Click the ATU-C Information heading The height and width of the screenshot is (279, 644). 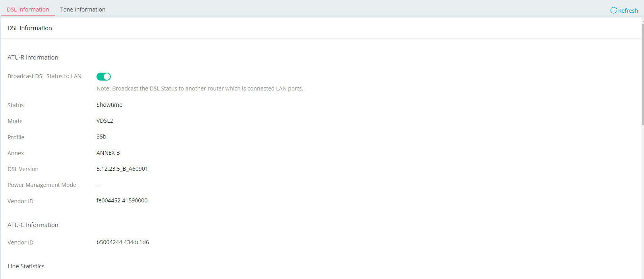click(x=33, y=225)
